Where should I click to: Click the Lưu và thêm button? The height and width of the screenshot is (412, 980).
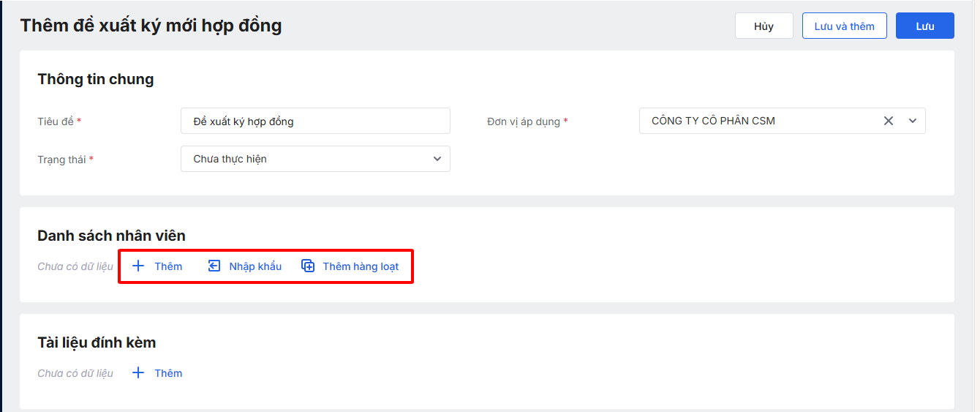coord(844,26)
